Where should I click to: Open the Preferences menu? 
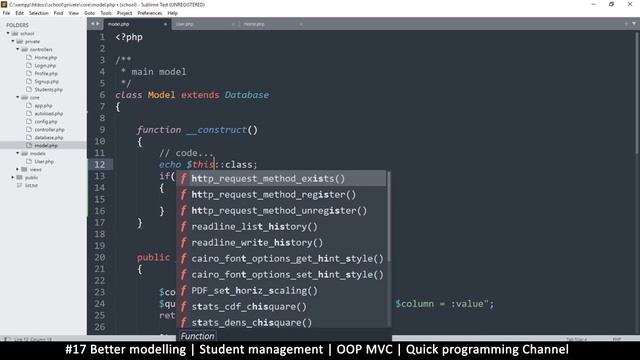click(x=150, y=13)
